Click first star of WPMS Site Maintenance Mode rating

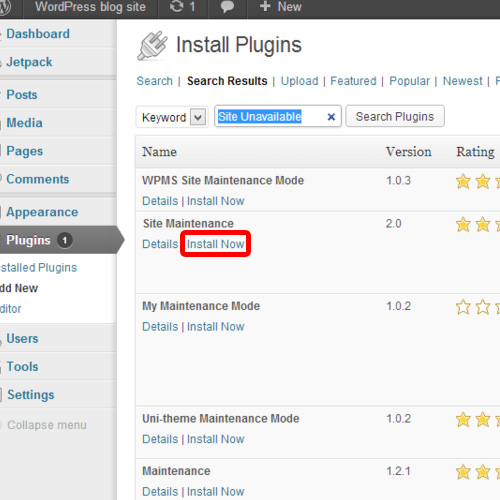coord(463,181)
